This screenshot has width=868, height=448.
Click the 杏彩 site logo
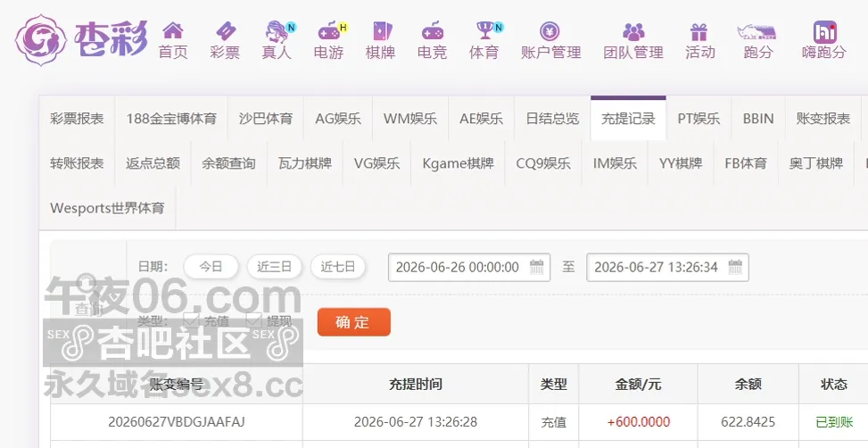[x=81, y=40]
